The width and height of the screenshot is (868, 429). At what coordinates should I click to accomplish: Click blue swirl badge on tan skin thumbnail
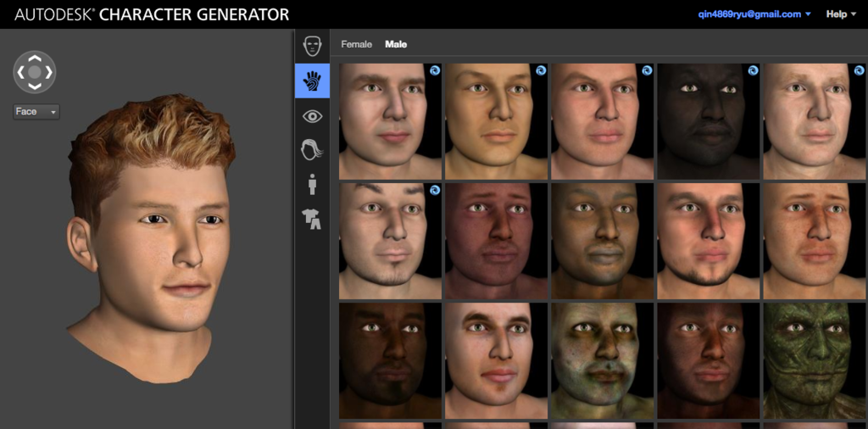tap(541, 70)
